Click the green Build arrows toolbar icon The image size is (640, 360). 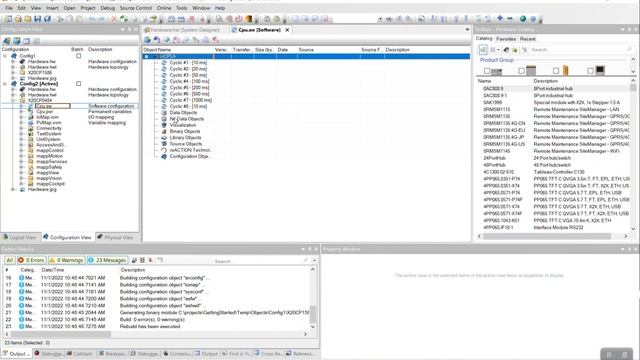tap(124, 19)
